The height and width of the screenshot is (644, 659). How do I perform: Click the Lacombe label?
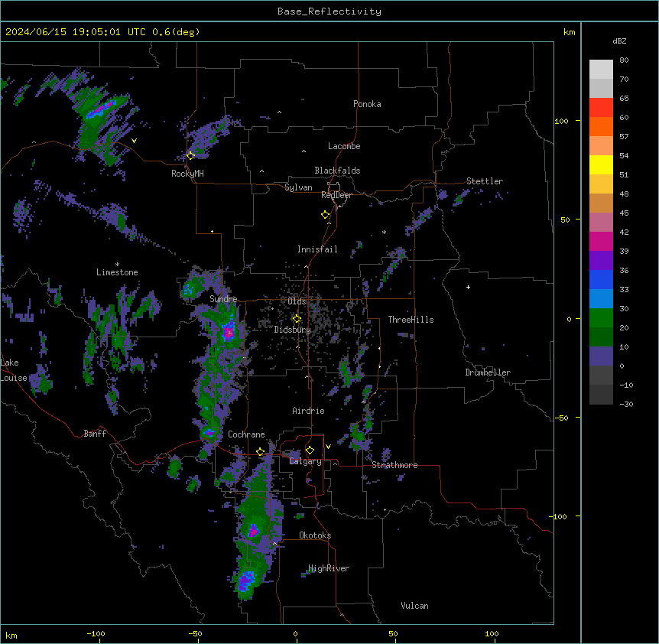point(344,146)
